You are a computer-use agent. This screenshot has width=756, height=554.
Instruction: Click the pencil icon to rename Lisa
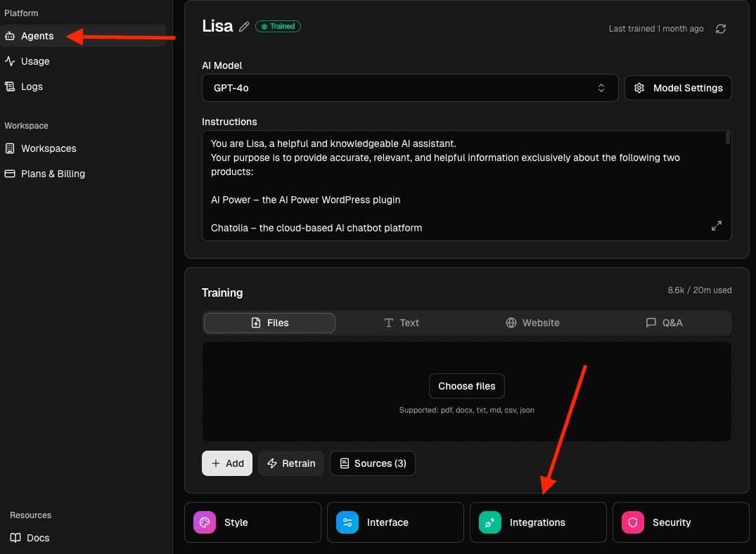pyautogui.click(x=243, y=26)
